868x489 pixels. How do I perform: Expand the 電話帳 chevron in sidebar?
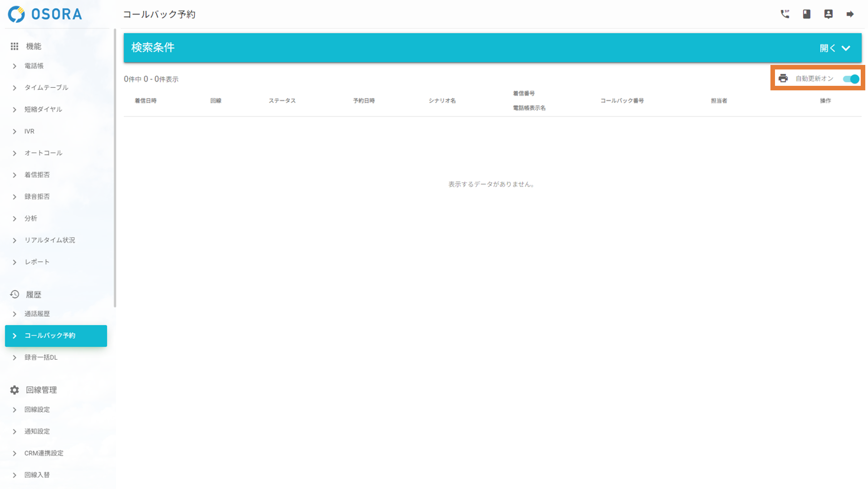pyautogui.click(x=15, y=66)
